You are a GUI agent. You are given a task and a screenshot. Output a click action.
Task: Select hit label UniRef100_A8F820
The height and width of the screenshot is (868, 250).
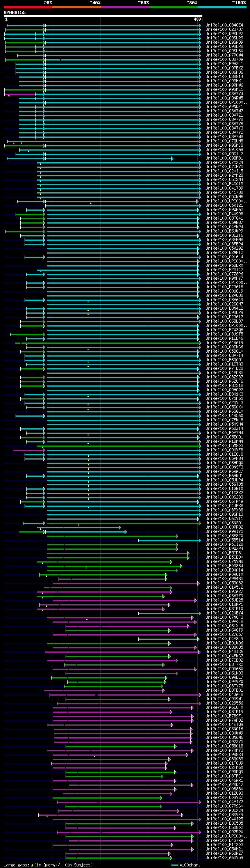(x=224, y=536)
